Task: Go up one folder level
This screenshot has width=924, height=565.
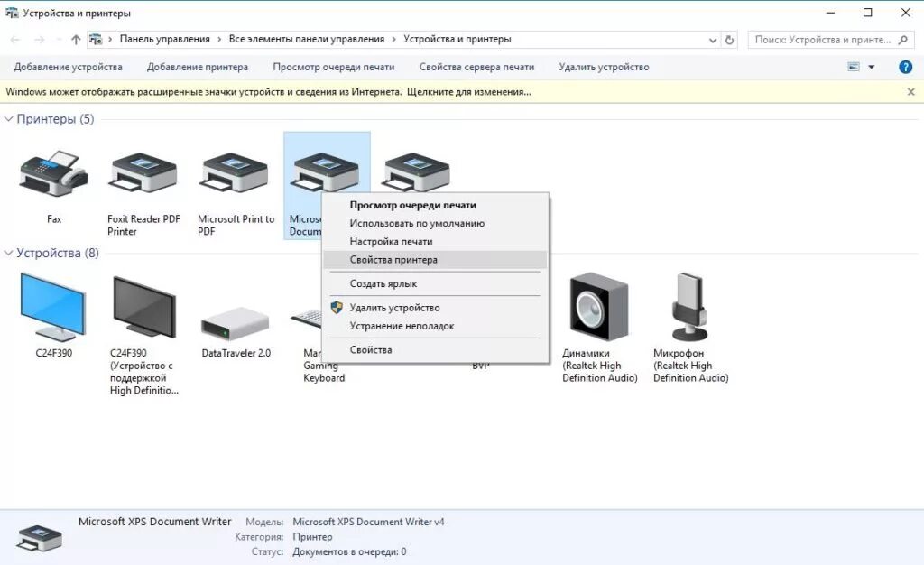Action: [x=76, y=40]
